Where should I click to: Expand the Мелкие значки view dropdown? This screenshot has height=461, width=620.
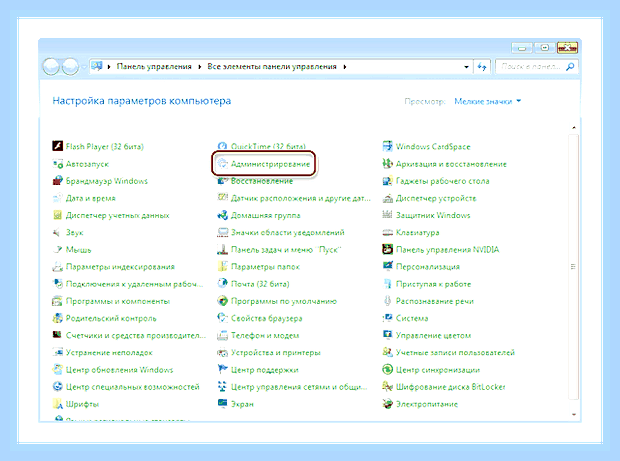tap(488, 102)
